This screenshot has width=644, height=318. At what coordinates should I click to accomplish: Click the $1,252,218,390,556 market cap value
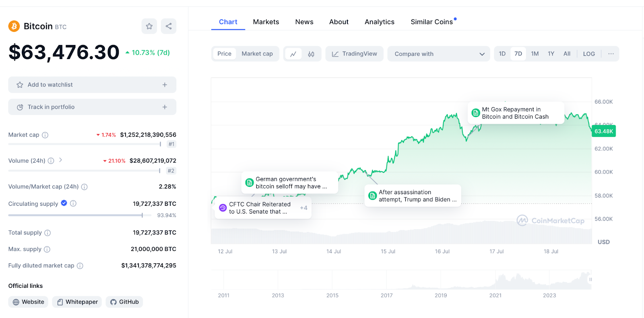[x=148, y=135]
